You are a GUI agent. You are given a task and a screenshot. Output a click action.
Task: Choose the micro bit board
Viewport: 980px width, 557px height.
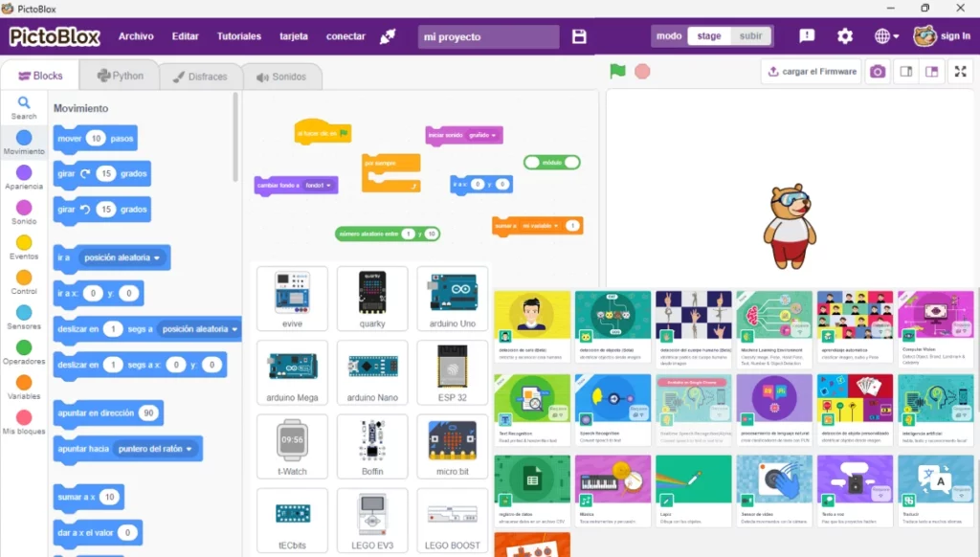pyautogui.click(x=453, y=446)
